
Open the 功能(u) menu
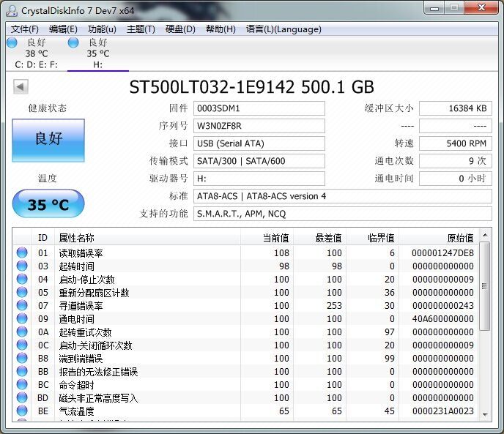[102, 29]
